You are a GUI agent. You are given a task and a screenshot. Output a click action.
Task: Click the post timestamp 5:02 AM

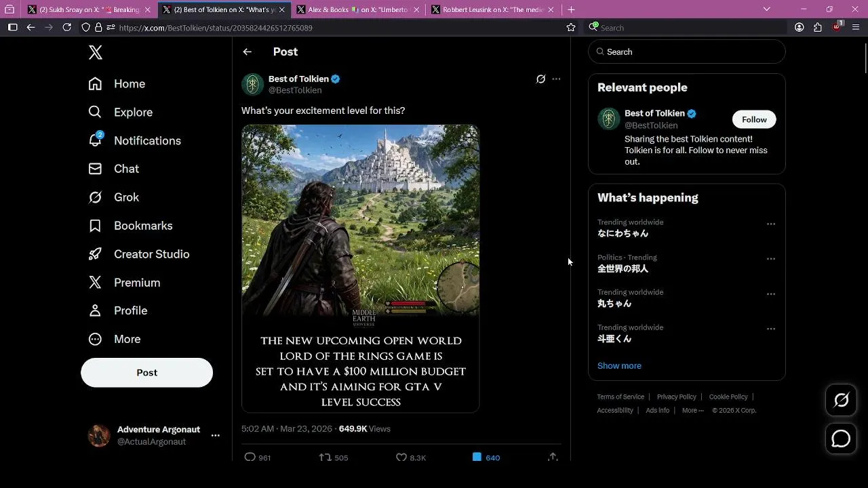[x=286, y=429]
